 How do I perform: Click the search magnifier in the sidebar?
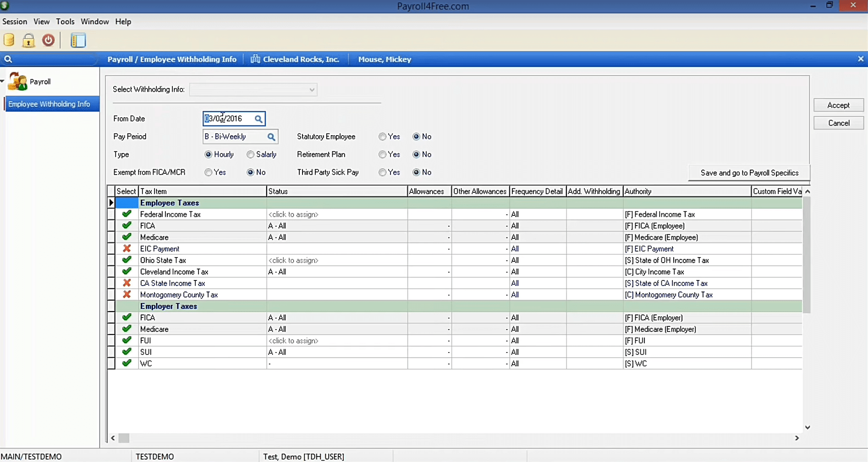9,59
